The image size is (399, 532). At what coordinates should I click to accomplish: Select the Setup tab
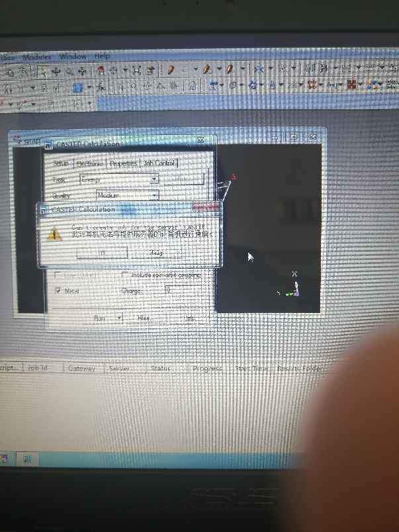[61, 163]
